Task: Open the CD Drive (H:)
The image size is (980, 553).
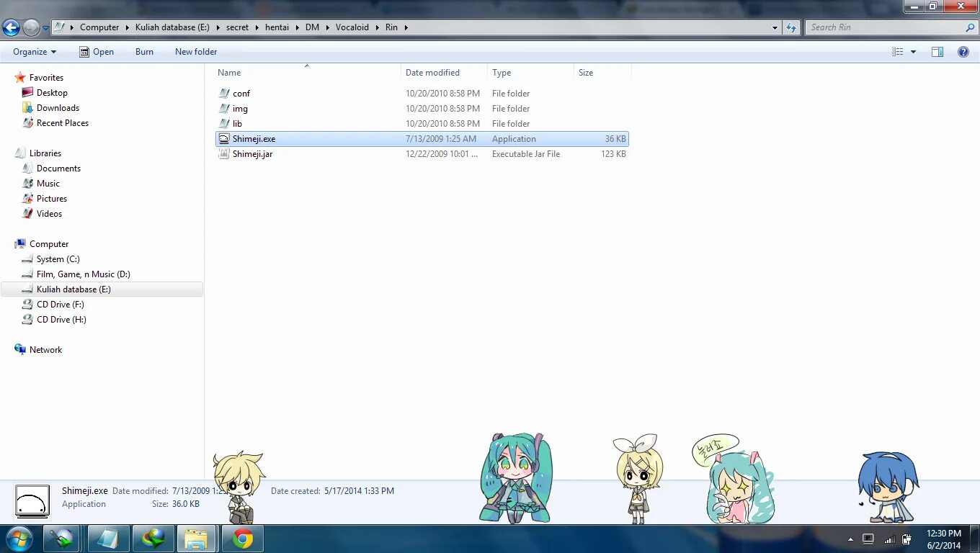Action: click(61, 320)
